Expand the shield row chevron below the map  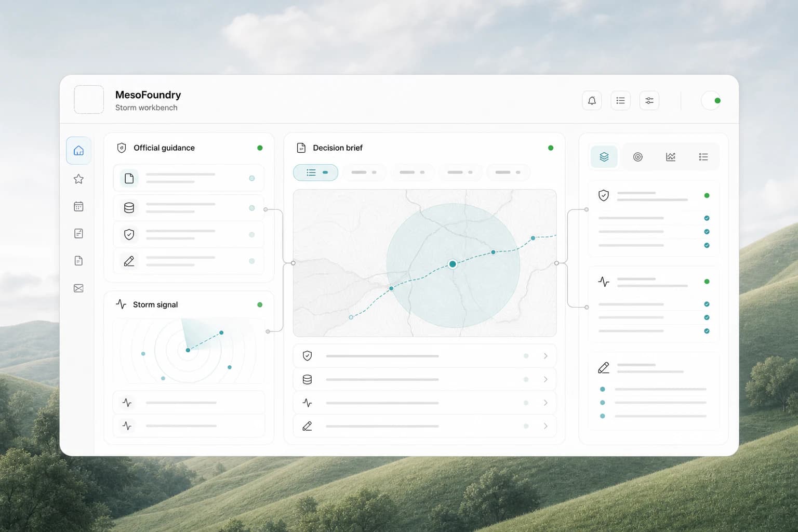coord(546,356)
